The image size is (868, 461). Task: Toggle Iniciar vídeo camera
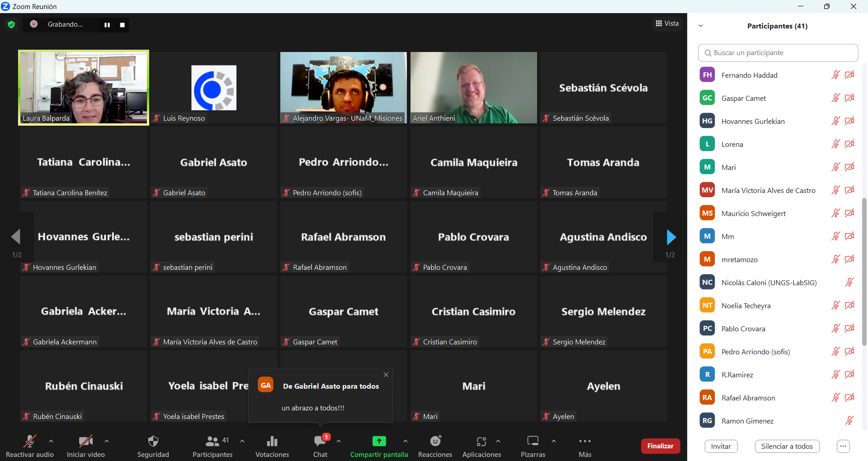tap(85, 441)
